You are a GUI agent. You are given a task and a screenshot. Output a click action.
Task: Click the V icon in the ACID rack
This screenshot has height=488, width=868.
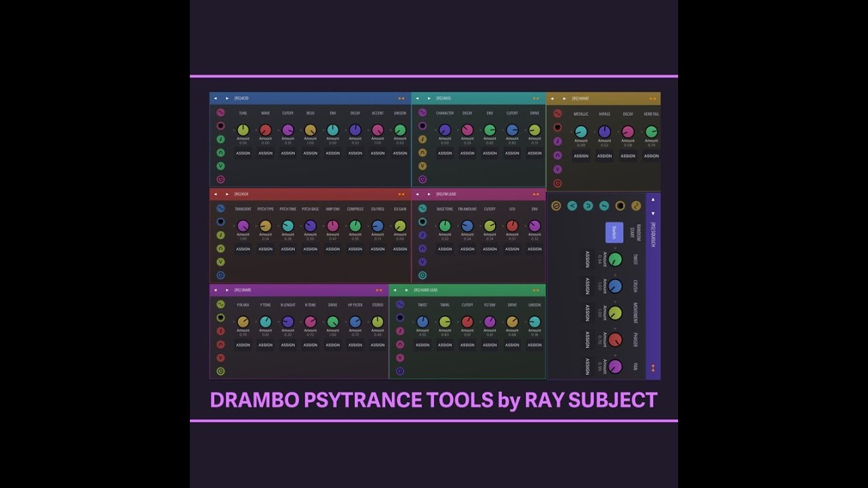pos(220,166)
